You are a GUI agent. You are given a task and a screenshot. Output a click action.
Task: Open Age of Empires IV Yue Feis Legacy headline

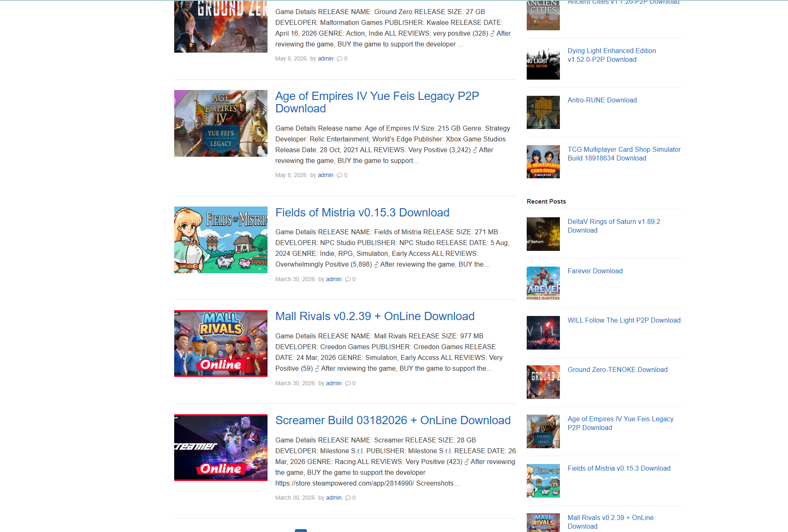pyautogui.click(x=377, y=102)
